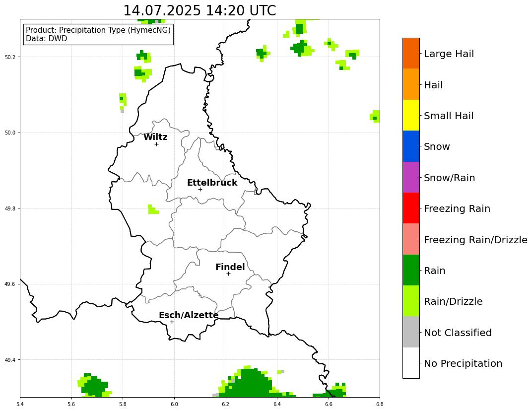Screen dimensions: 532x411
Task: Click the 50.0 latitude axis tick
Action: (x=9, y=133)
